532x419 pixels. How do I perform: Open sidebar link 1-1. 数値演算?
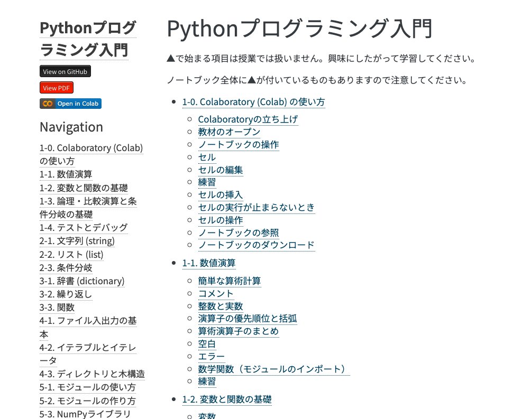click(66, 174)
